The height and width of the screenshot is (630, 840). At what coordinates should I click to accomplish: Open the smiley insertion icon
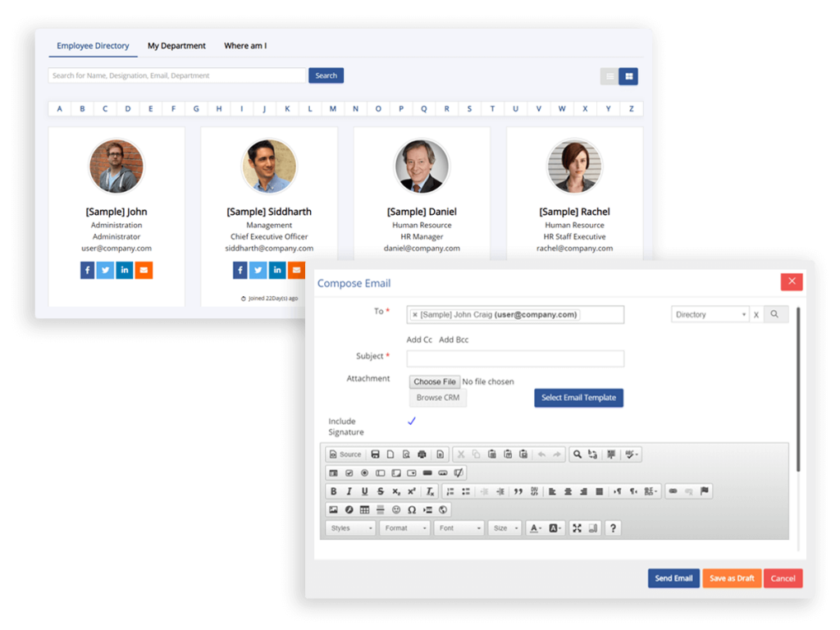(x=396, y=509)
